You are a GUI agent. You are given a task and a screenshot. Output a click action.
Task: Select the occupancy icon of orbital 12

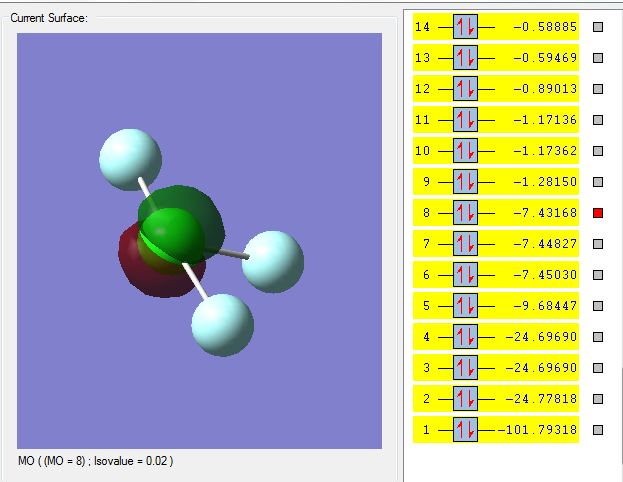pos(466,90)
